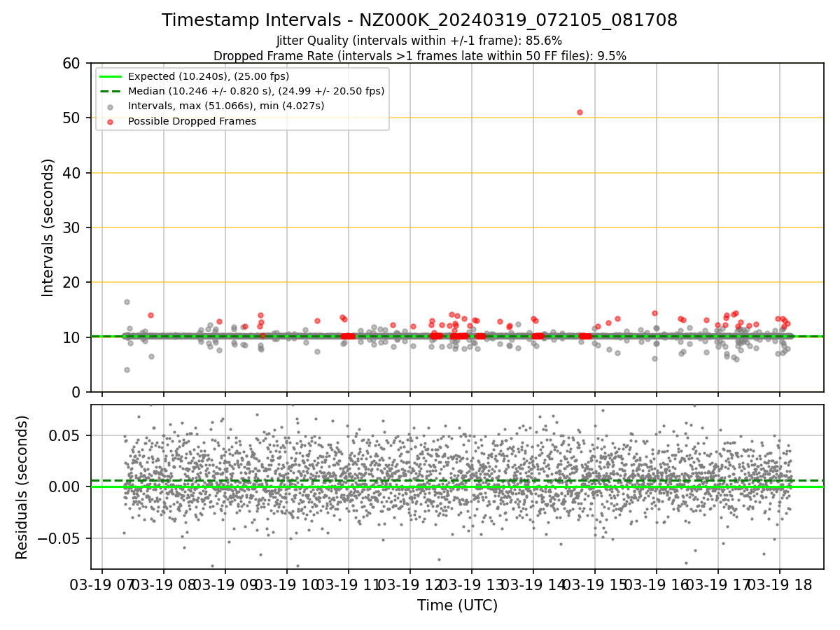The width and height of the screenshot is (840, 630).
Task: Click the "Possible Dropped Frames" legend entry
Action: 192,121
